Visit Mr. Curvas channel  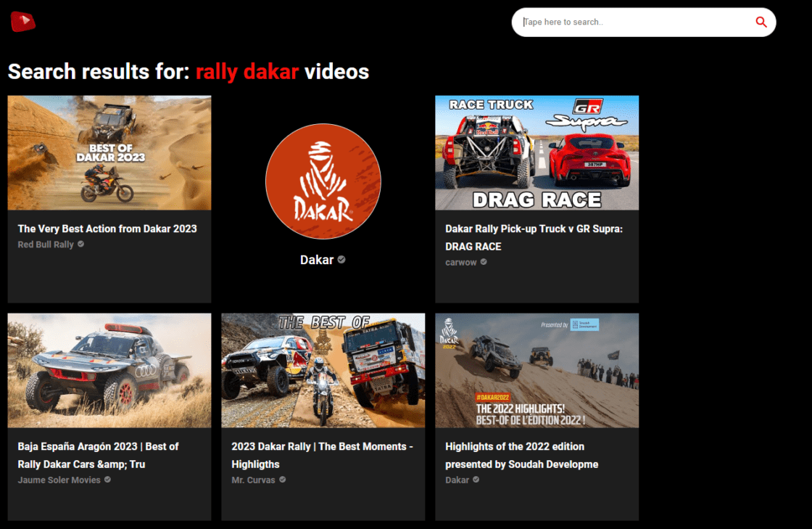253,480
